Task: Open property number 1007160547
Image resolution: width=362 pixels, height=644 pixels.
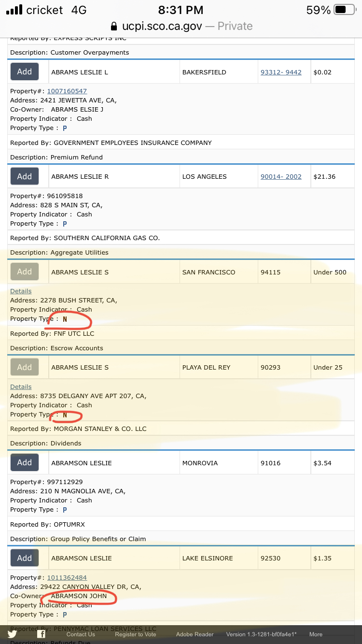Action: pyautogui.click(x=67, y=91)
